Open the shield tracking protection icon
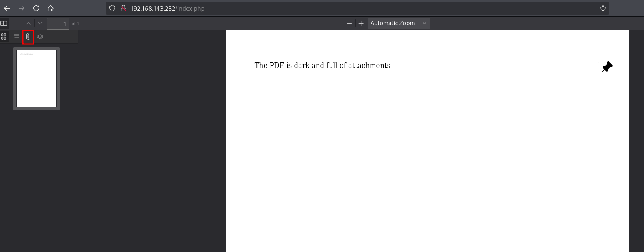 [x=113, y=8]
